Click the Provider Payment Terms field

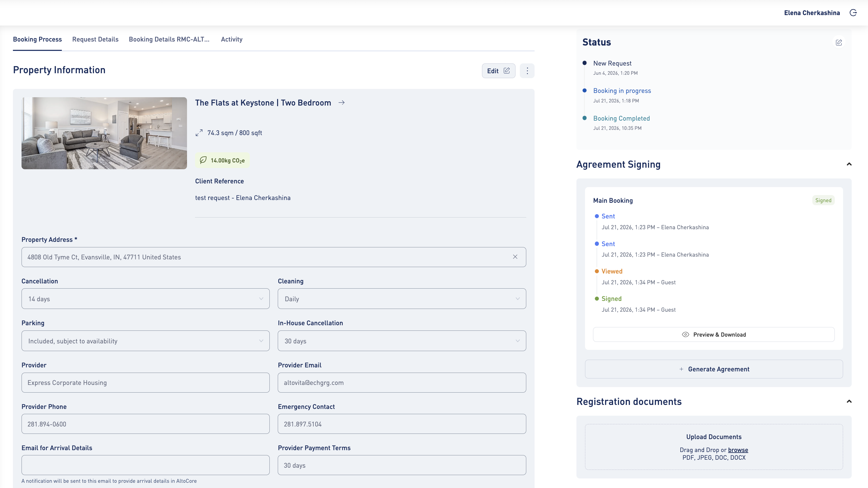pyautogui.click(x=402, y=465)
